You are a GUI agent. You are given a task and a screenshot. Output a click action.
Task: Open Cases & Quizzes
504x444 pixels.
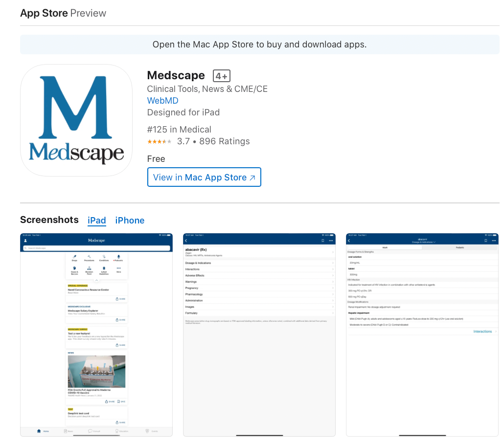[x=74, y=268]
